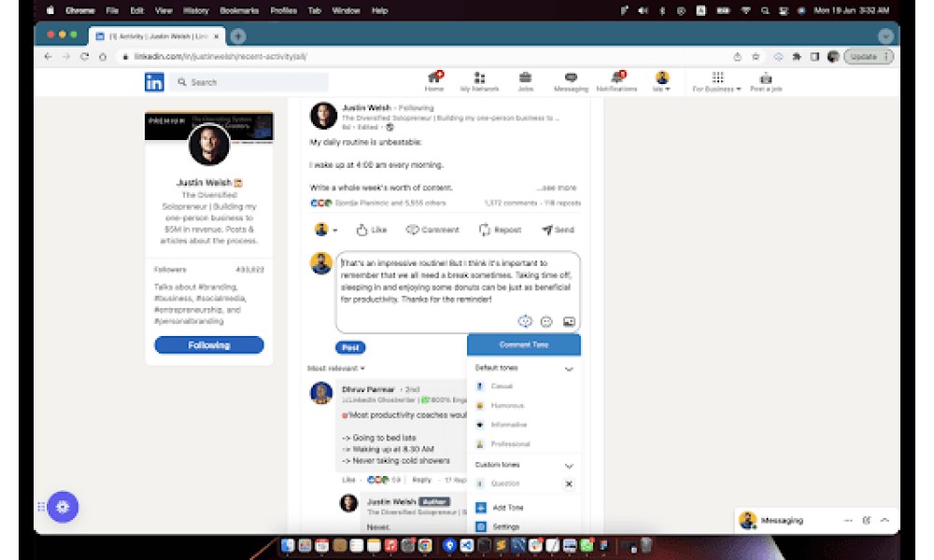This screenshot has width=934, height=560.
Task: Share this page from address bar
Action: [x=738, y=57]
